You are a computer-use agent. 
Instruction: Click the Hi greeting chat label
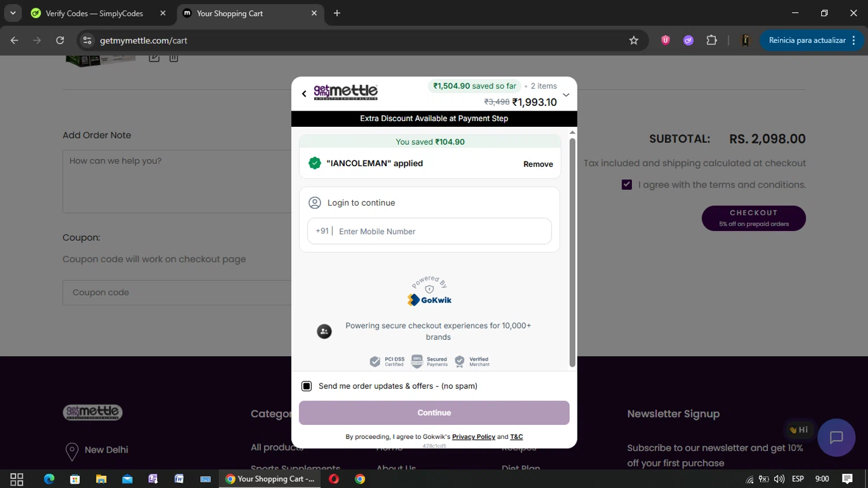click(x=799, y=430)
